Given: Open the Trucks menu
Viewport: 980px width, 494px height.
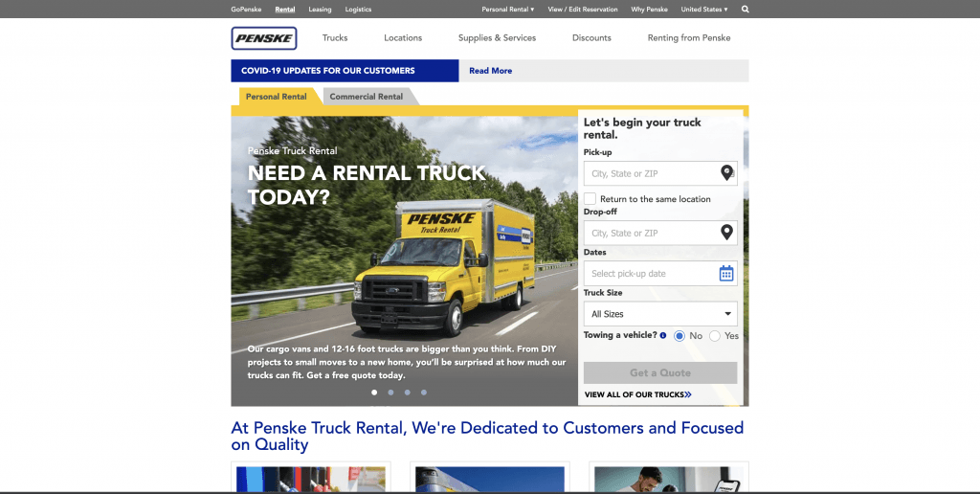Looking at the screenshot, I should pyautogui.click(x=335, y=37).
